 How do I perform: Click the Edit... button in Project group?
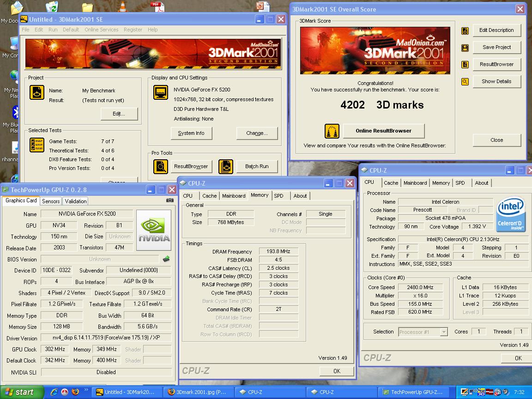(x=119, y=114)
